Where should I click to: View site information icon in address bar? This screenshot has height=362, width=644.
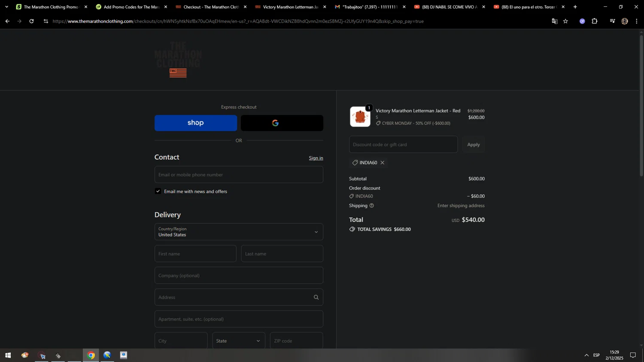click(46, 21)
